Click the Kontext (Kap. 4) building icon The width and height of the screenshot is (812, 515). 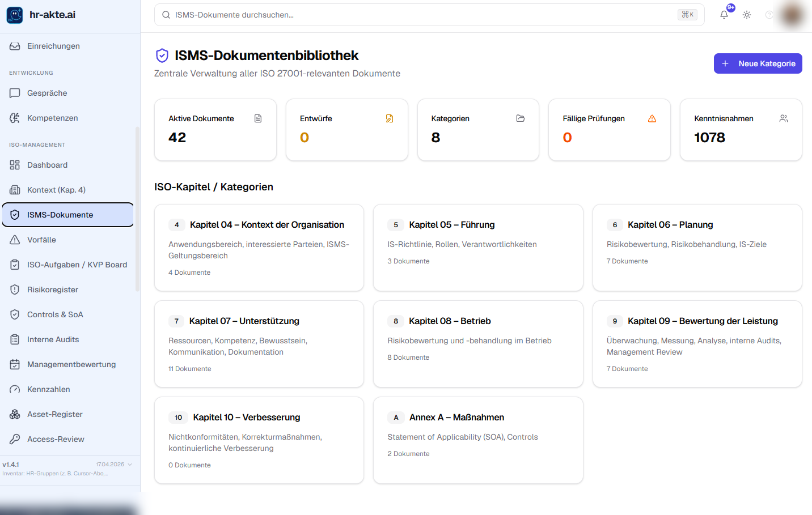coord(15,190)
